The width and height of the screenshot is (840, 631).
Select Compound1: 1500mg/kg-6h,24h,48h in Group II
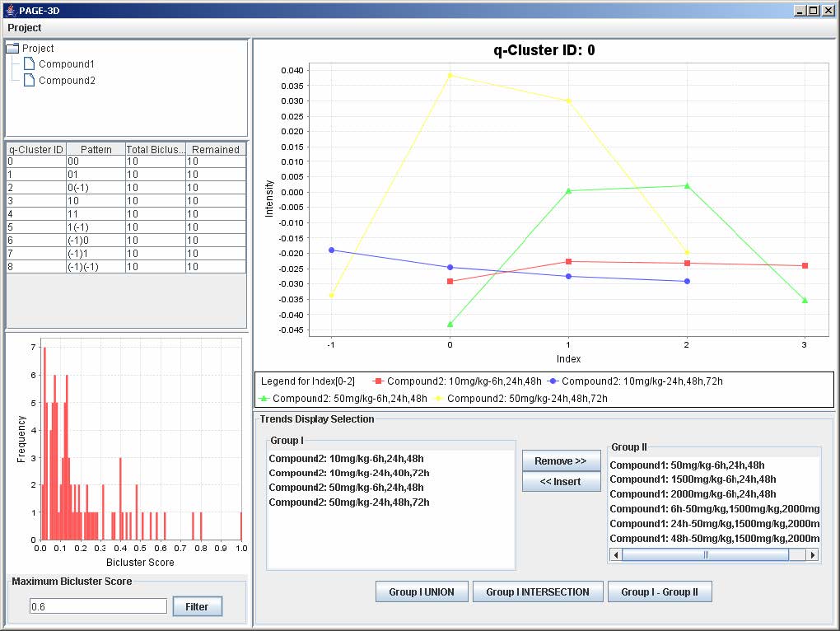[693, 479]
